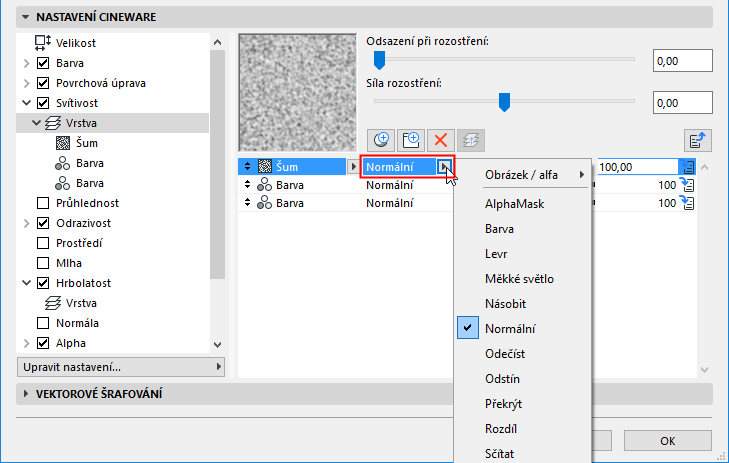Toggle the Odrazivost checkbox
The image size is (729, 463).
coord(43,223)
